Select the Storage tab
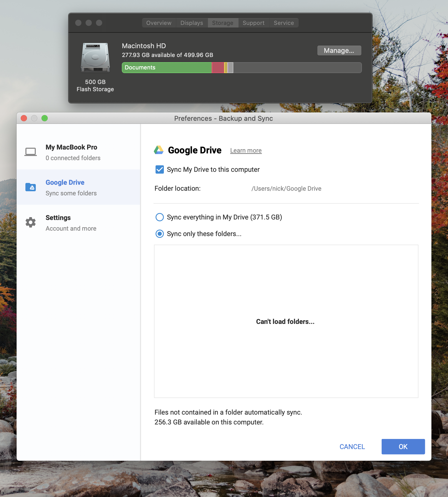Image resolution: width=448 pixels, height=497 pixels. [x=223, y=23]
